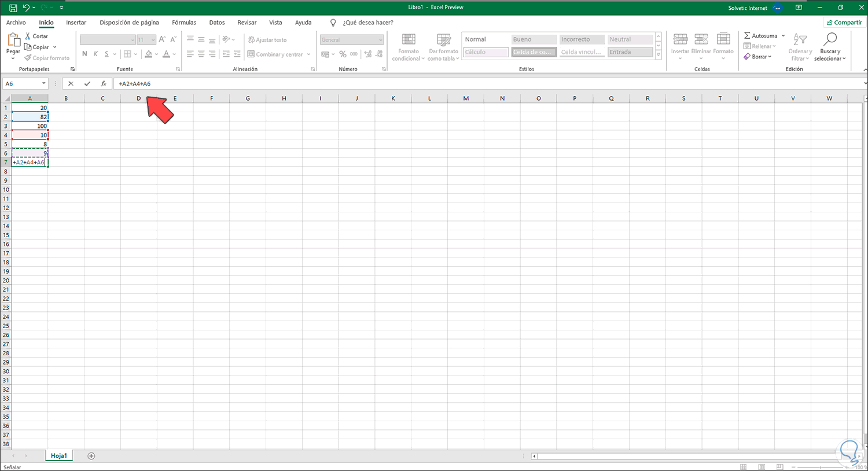Viewport: 868px width, 471px height.
Task: Open the Archivo menu
Action: [16, 23]
